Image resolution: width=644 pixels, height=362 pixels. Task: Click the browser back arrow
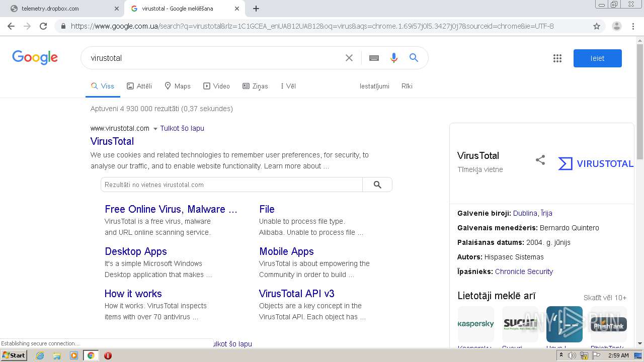11,26
